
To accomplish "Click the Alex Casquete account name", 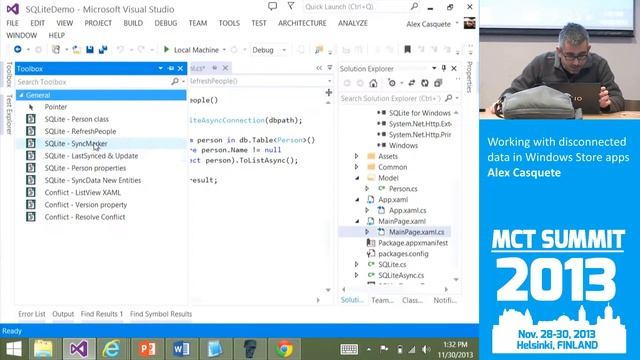I will (429, 24).
